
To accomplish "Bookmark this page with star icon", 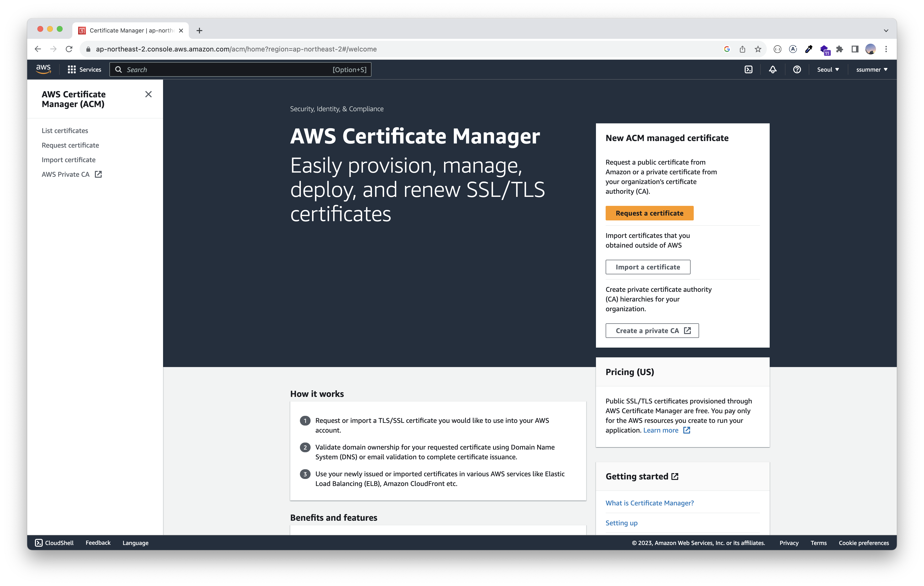I will tap(758, 49).
